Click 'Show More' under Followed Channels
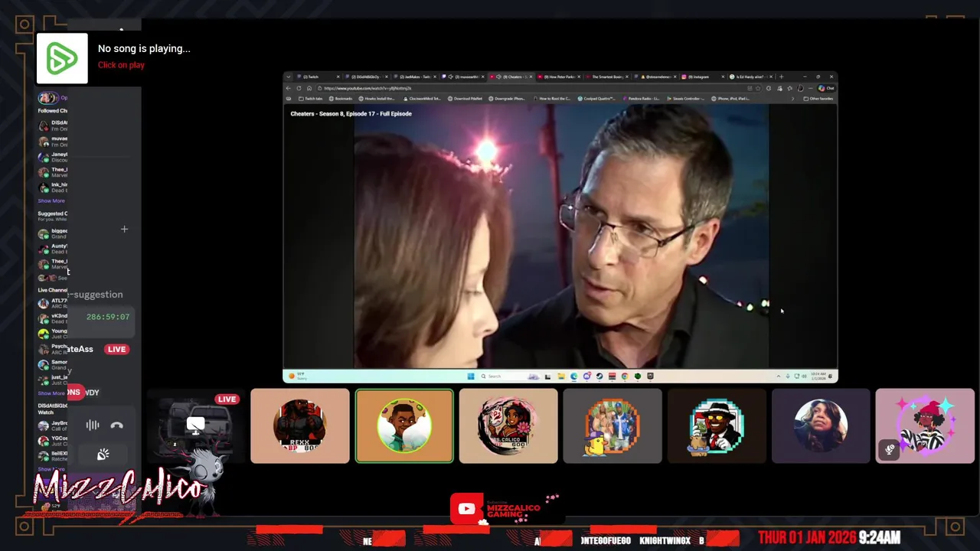This screenshot has width=980, height=551. pyautogui.click(x=51, y=201)
